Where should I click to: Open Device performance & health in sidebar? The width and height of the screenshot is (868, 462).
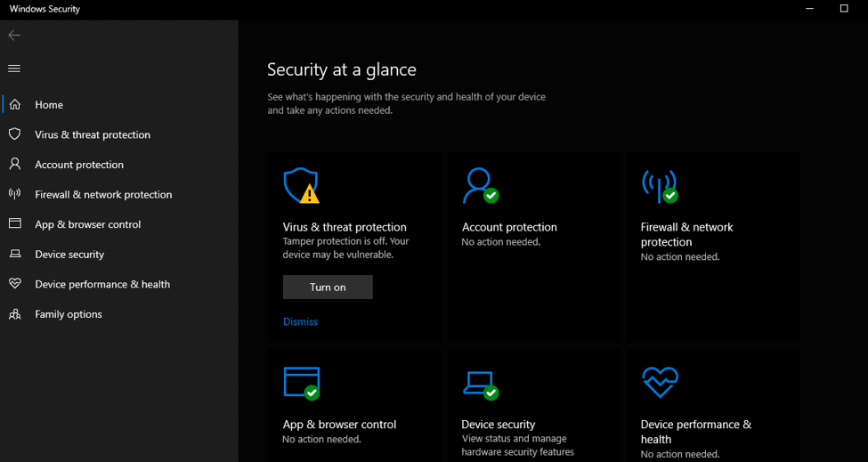tap(102, 284)
